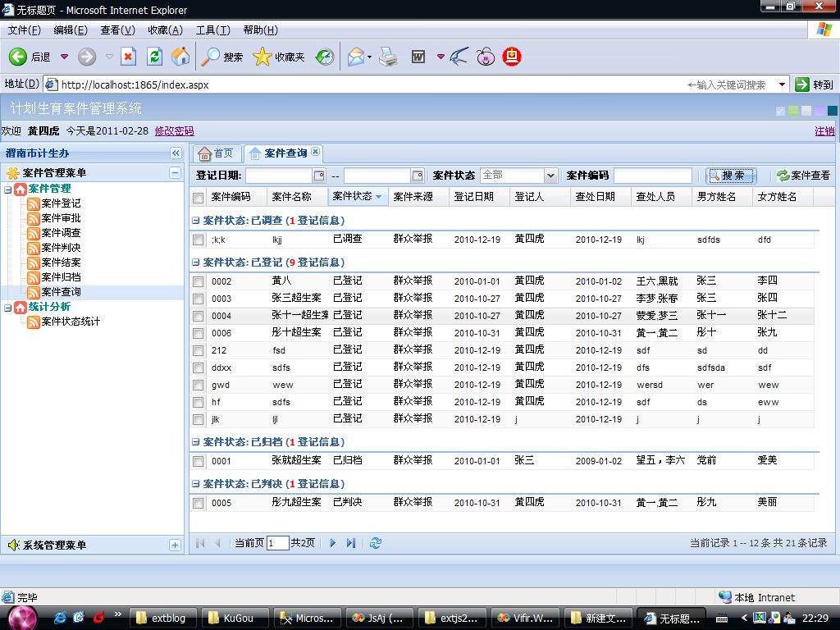Viewport: 840px width, 630px height.
Task: Click the forward navigation arrow icon
Action: tap(87, 57)
